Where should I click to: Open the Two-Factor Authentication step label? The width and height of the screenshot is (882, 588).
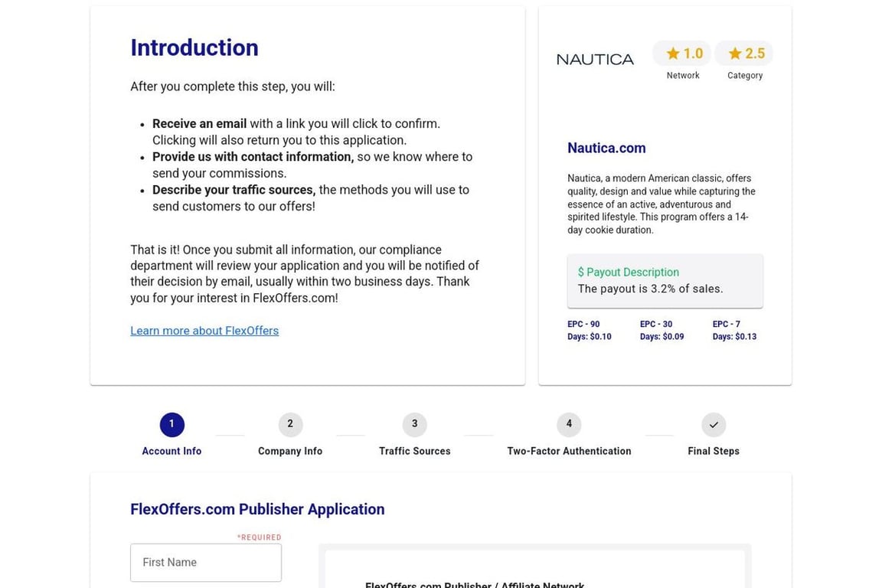pos(569,451)
